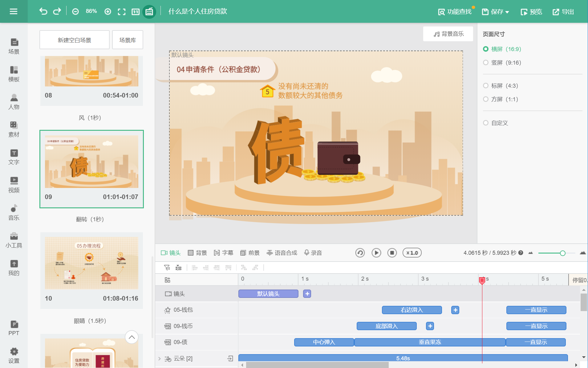Click 功能查找 feature search
This screenshot has height=368, width=588.
click(455, 12)
